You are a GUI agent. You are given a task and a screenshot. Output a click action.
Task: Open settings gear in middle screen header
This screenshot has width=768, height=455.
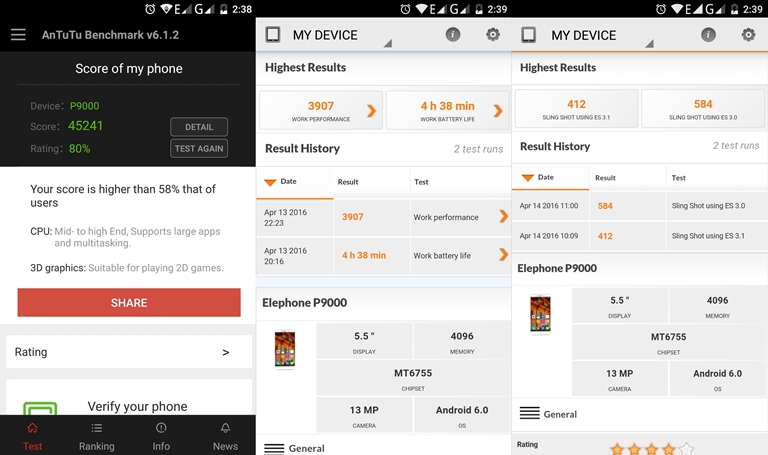[x=493, y=34]
